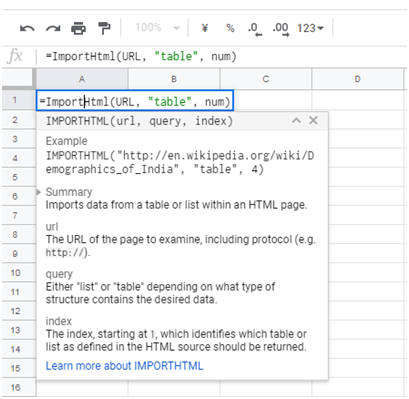The height and width of the screenshot is (399, 409).
Task: Select row 8 header
Action: point(15,235)
